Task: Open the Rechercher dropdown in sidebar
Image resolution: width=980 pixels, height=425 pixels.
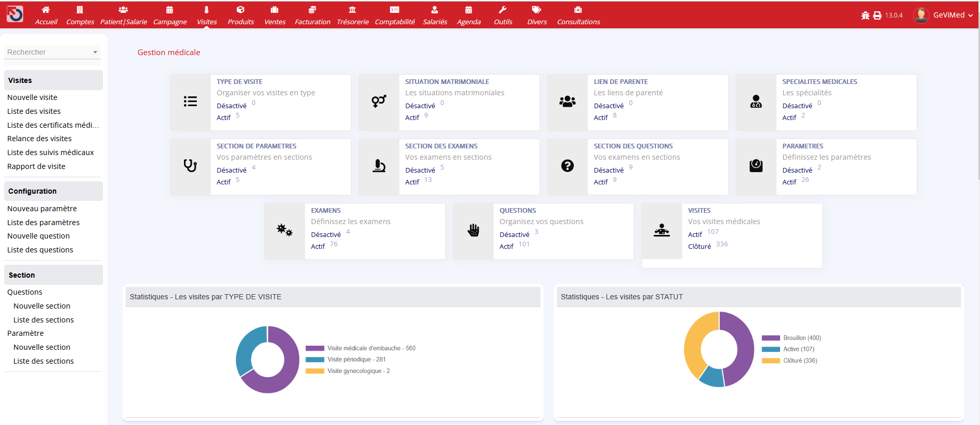Action: 53,52
